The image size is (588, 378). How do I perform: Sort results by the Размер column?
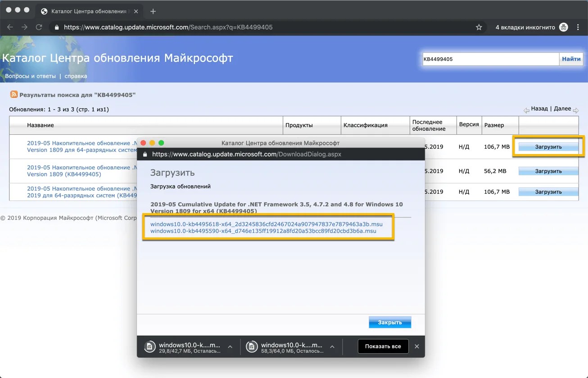tap(494, 125)
